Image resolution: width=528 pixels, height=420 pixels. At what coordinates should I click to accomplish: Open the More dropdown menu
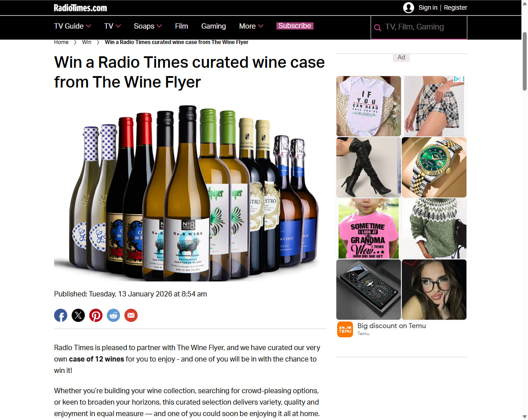coord(251,26)
